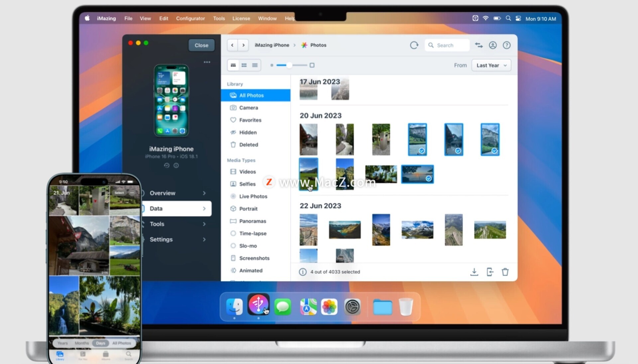
Task: Filter by Screenshots media type
Action: click(256, 258)
